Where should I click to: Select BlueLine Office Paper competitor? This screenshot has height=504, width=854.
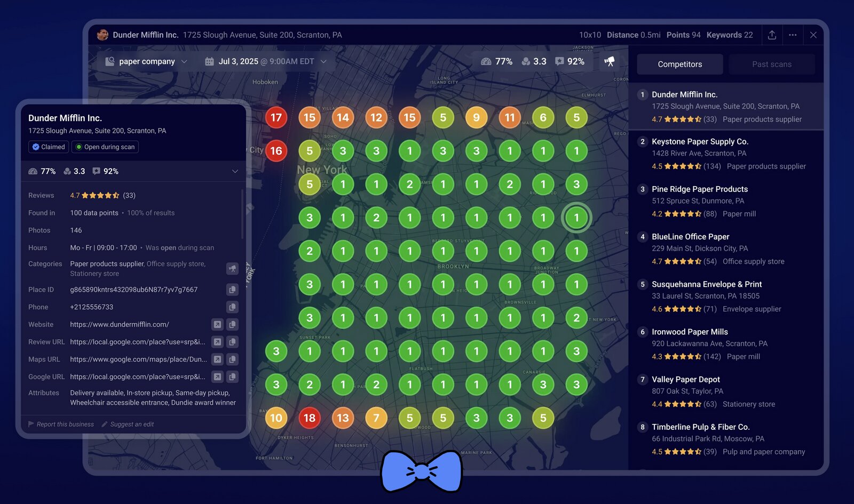tap(726, 249)
